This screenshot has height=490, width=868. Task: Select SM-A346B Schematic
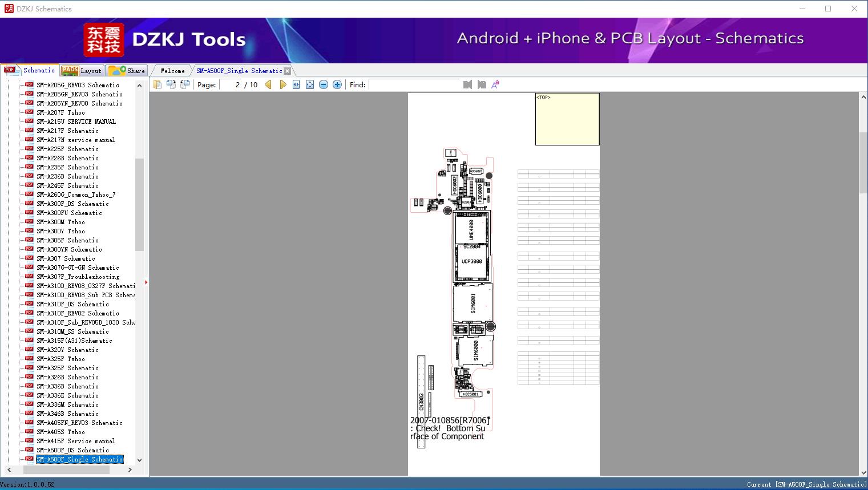[67, 414]
